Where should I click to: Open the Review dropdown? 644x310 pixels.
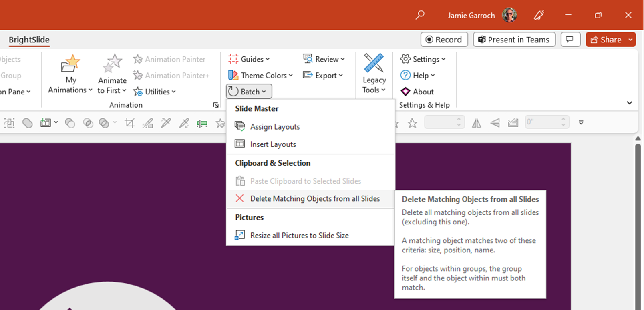click(x=324, y=59)
